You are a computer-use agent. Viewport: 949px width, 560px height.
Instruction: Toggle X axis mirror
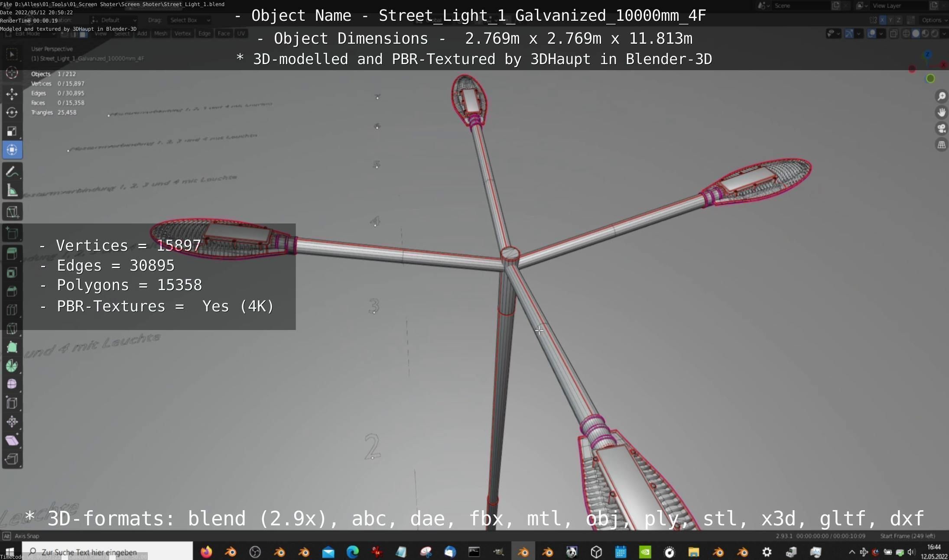click(x=883, y=20)
